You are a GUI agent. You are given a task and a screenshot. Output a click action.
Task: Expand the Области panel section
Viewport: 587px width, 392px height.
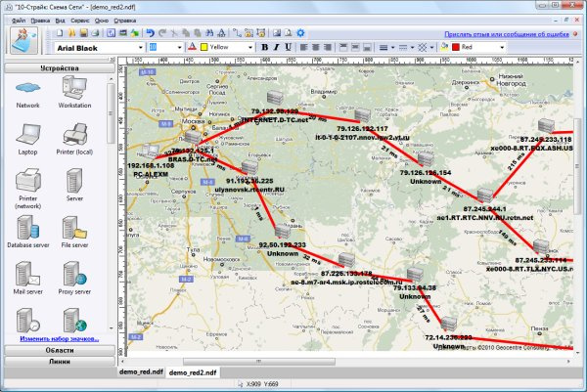[x=58, y=349]
